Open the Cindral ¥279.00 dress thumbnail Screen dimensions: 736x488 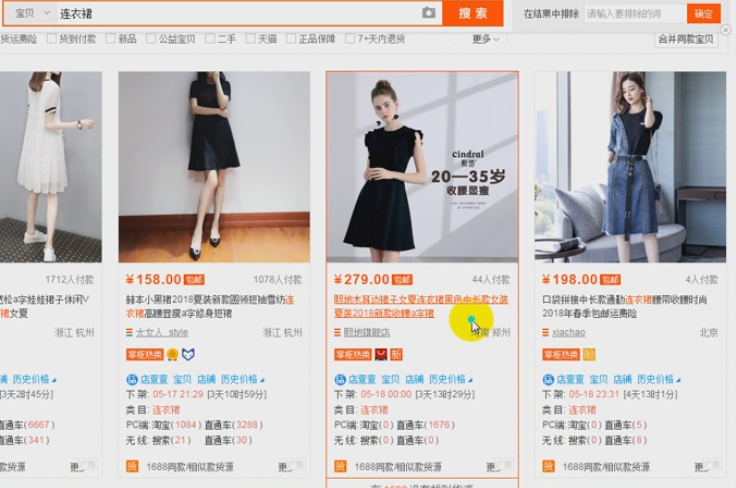point(422,167)
